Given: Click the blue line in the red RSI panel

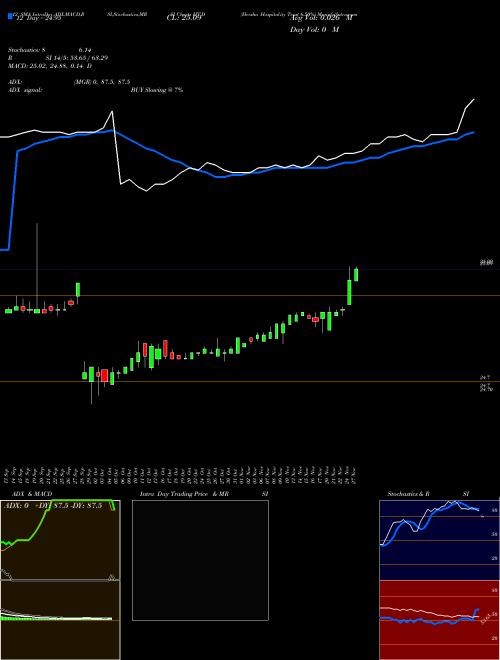Looking at the screenshot, I should point(429,622).
